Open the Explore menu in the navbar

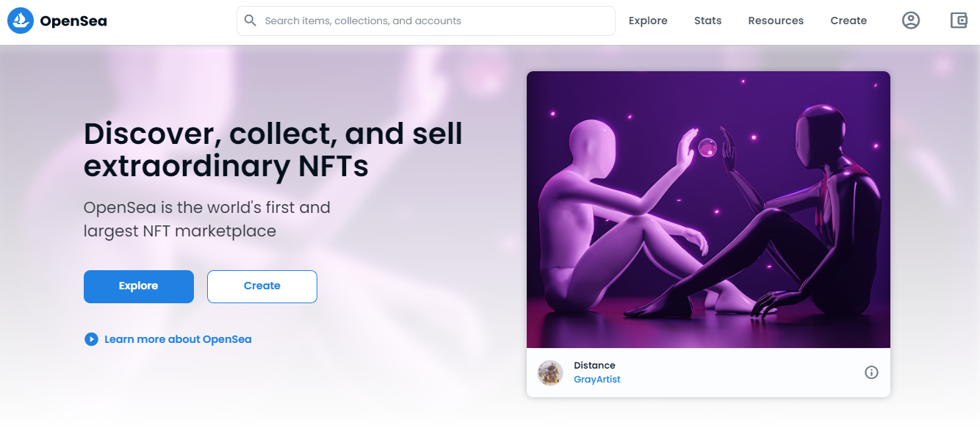click(648, 21)
